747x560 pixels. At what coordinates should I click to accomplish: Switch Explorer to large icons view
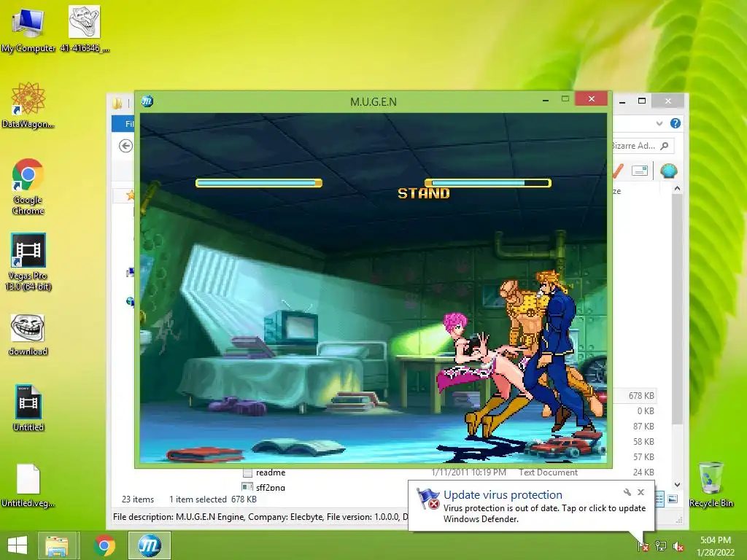pyautogui.click(x=673, y=499)
